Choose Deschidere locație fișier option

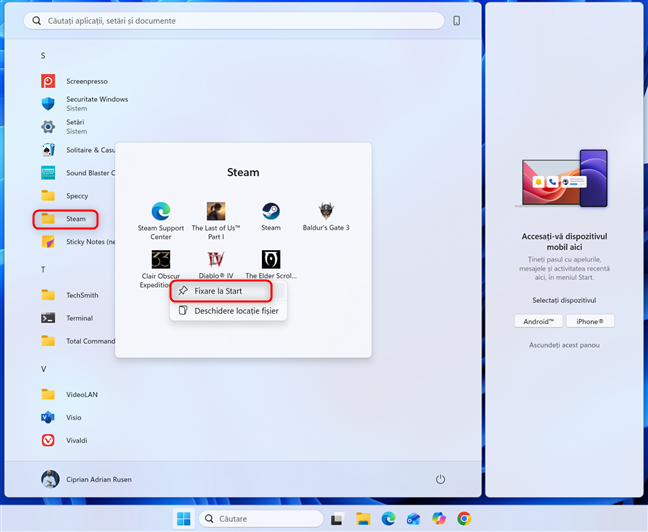(237, 311)
